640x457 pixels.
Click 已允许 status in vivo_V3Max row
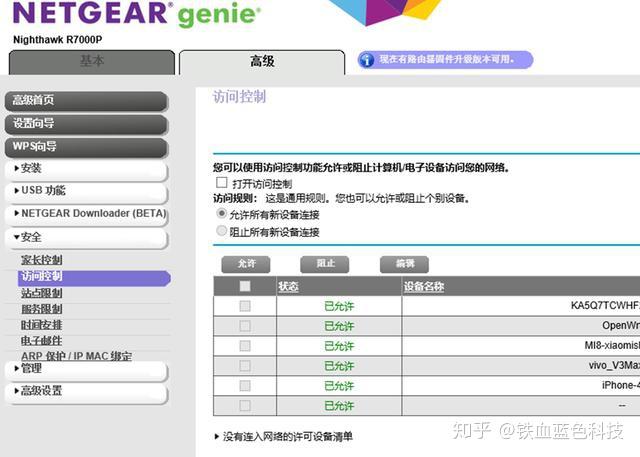click(339, 366)
